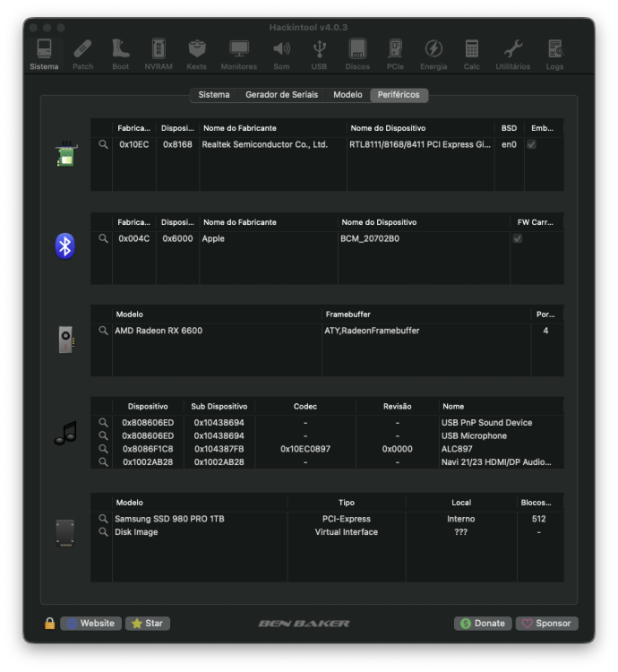The image size is (618, 672).
Task: Open the NVRAM toolbar section
Action: [159, 55]
